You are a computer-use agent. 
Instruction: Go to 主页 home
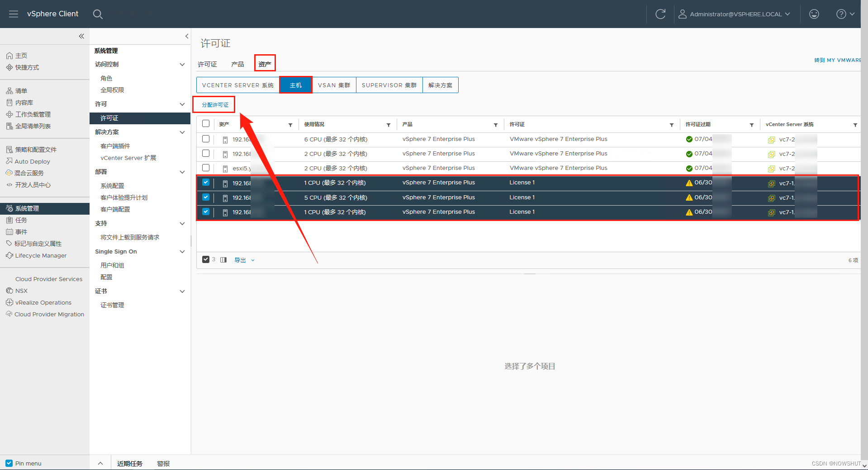(17, 56)
